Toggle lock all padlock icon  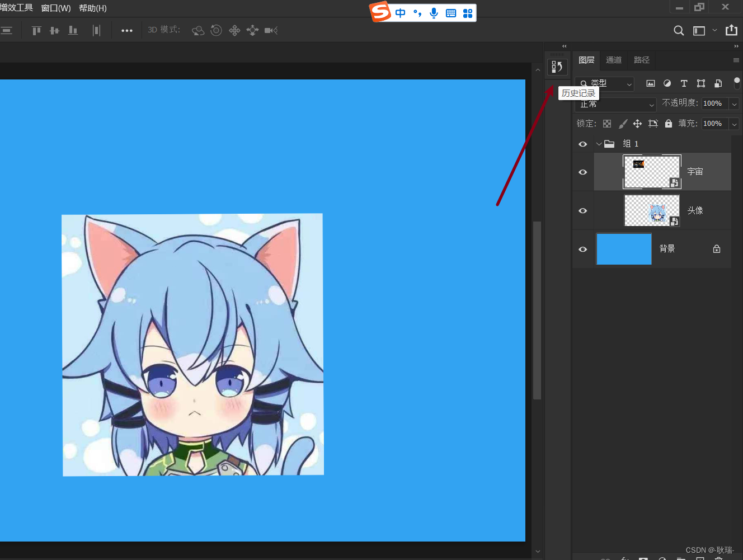click(x=669, y=124)
